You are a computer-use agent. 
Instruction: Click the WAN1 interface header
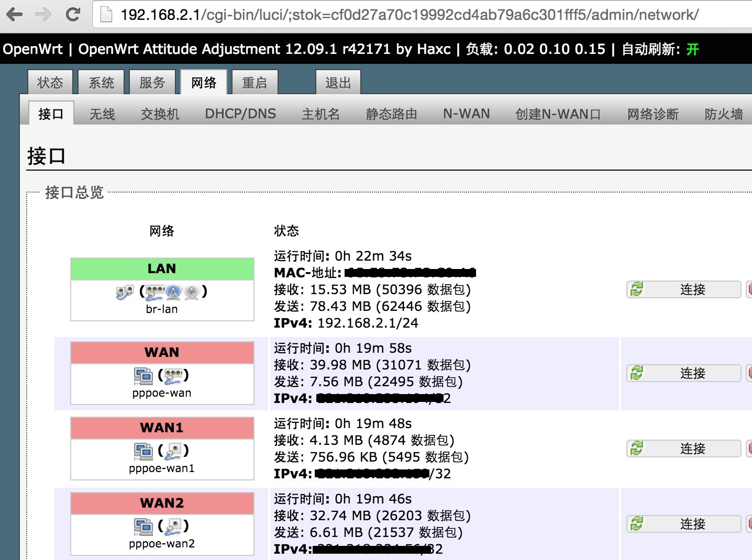[162, 428]
